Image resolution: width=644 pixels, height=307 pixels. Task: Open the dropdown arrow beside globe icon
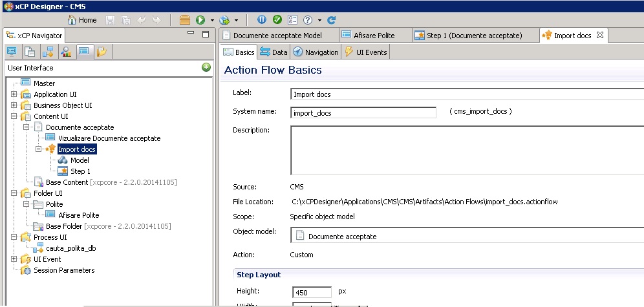coord(236,20)
